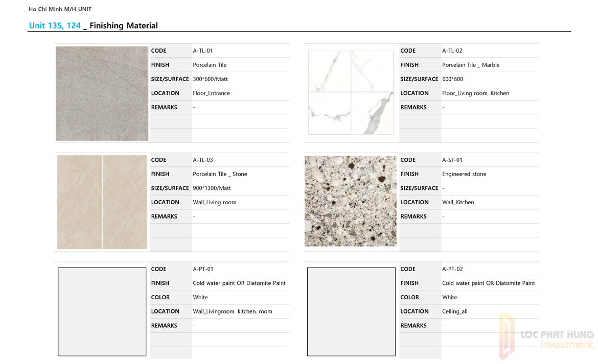The width and height of the screenshot is (598, 364).
Task: Click the 'Ho Chi Minh M/H UNIT' header
Action: pyautogui.click(x=60, y=9)
